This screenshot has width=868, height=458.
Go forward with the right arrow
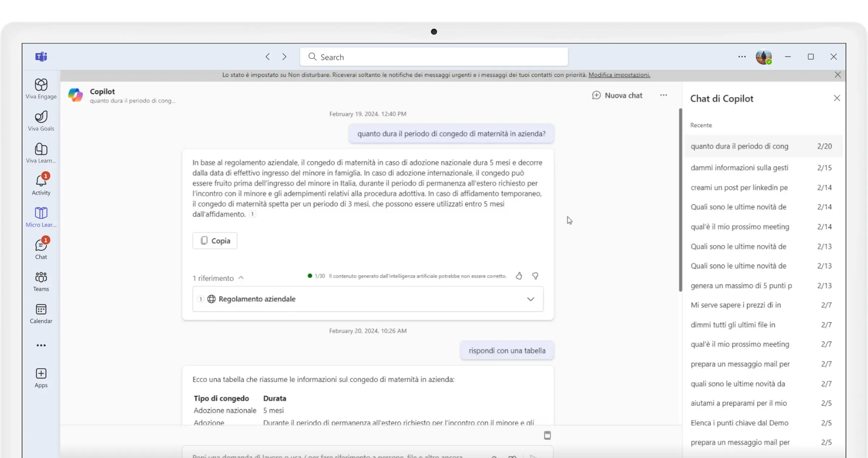click(284, 57)
